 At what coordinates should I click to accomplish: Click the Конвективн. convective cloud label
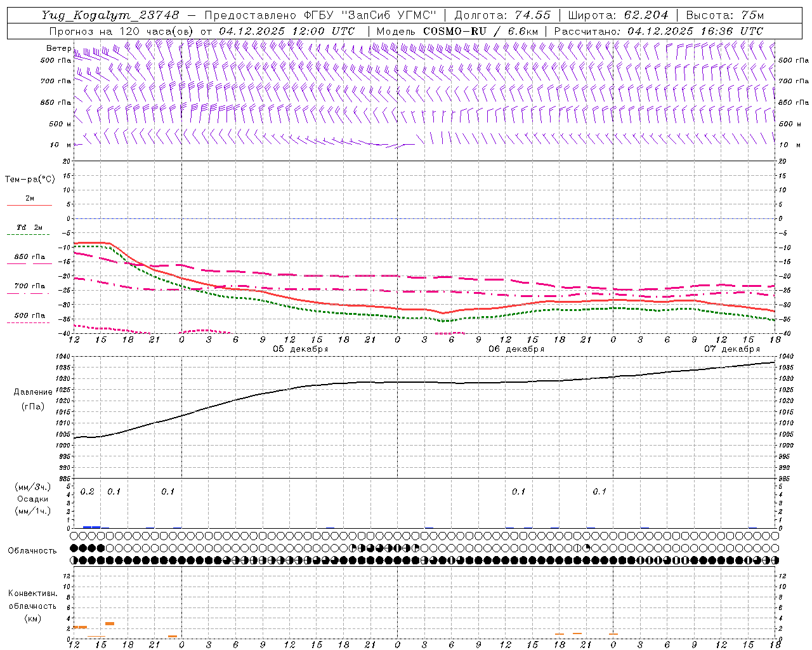[32, 594]
